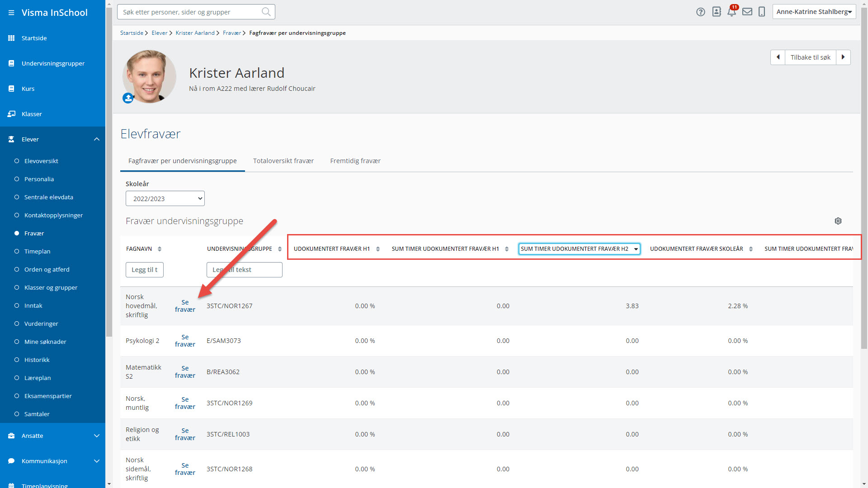Viewport: 868px width, 488px height.
Task: Open table settings gear icon
Action: coord(838,221)
